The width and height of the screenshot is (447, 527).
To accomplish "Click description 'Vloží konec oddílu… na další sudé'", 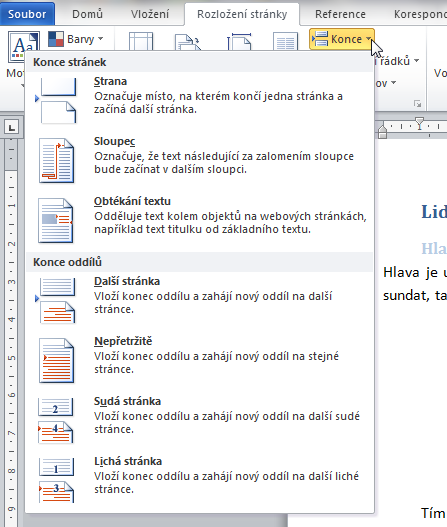I will [x=227, y=422].
